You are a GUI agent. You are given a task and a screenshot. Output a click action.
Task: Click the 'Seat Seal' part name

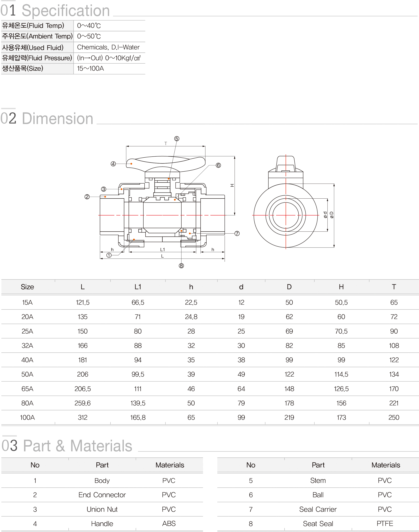(x=318, y=524)
